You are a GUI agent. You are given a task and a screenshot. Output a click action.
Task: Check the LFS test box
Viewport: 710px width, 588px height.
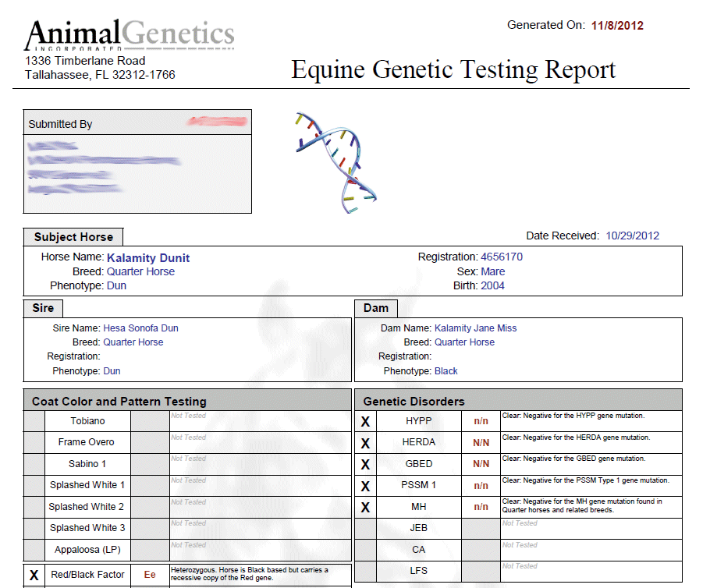365,572
